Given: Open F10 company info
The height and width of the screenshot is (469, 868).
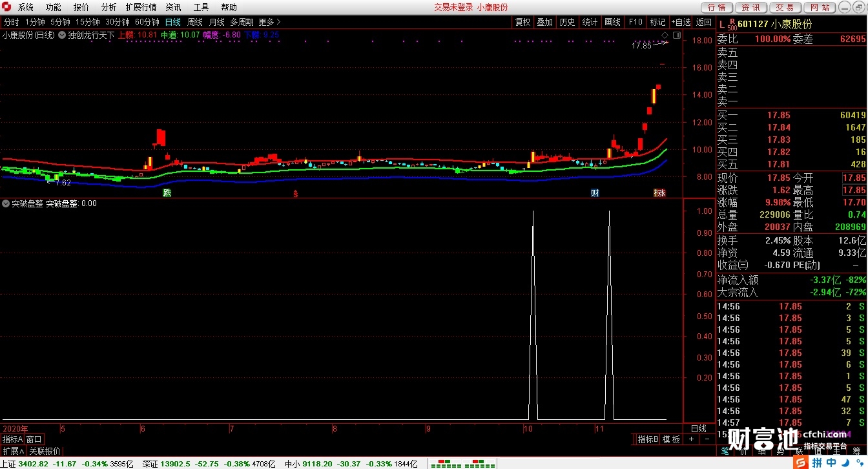Looking at the screenshot, I should (x=635, y=22).
